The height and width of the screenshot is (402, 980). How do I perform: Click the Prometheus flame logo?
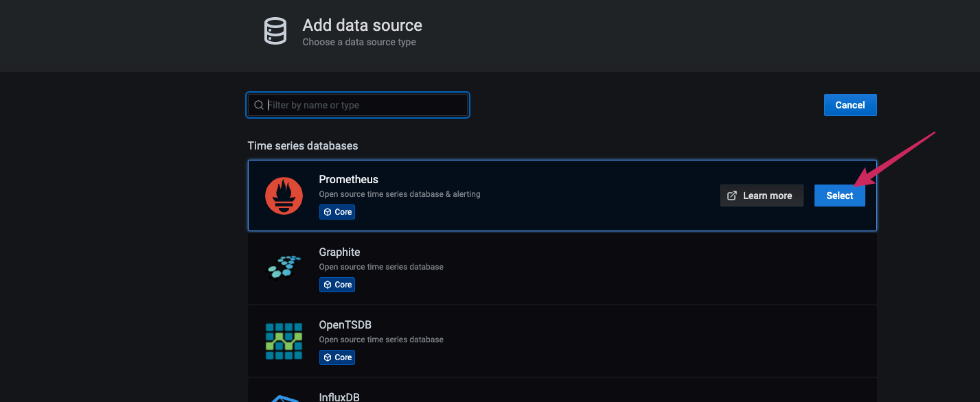pyautogui.click(x=284, y=196)
